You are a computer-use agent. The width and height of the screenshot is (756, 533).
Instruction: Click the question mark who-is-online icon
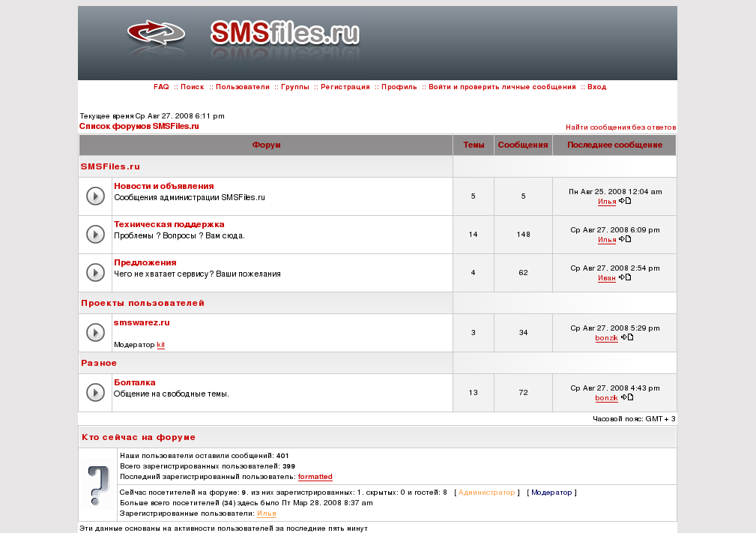click(98, 485)
